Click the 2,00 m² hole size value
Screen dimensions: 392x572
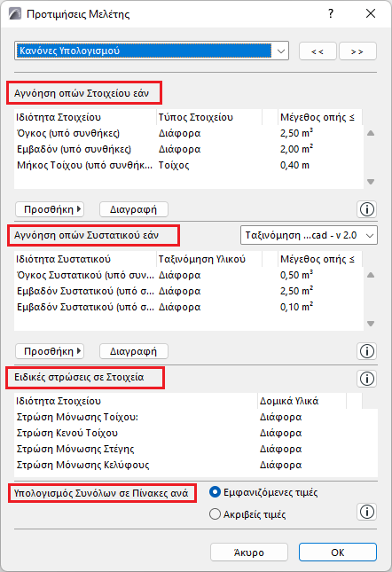click(296, 149)
